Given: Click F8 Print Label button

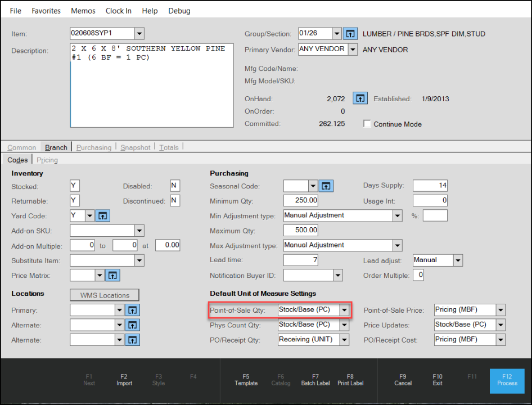Looking at the screenshot, I should pyautogui.click(x=350, y=380).
